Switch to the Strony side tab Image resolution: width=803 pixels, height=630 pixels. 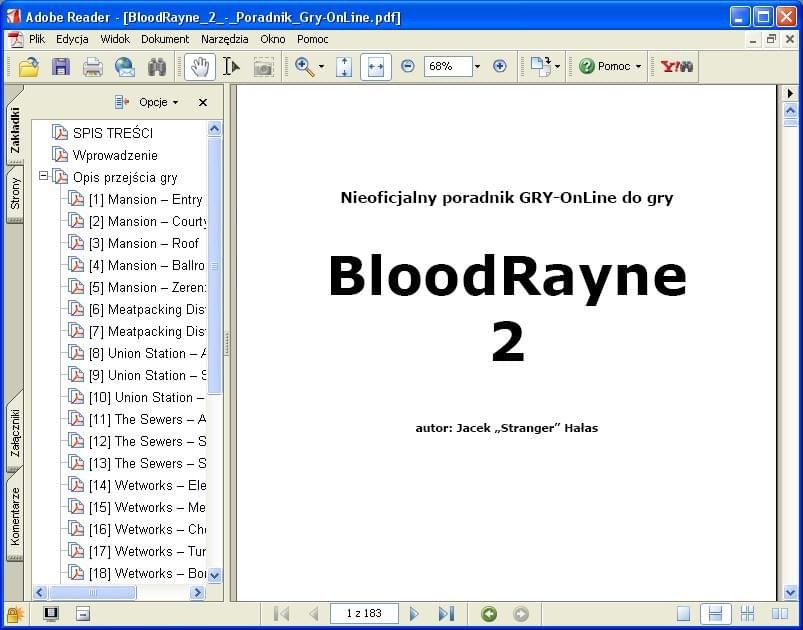(x=15, y=194)
